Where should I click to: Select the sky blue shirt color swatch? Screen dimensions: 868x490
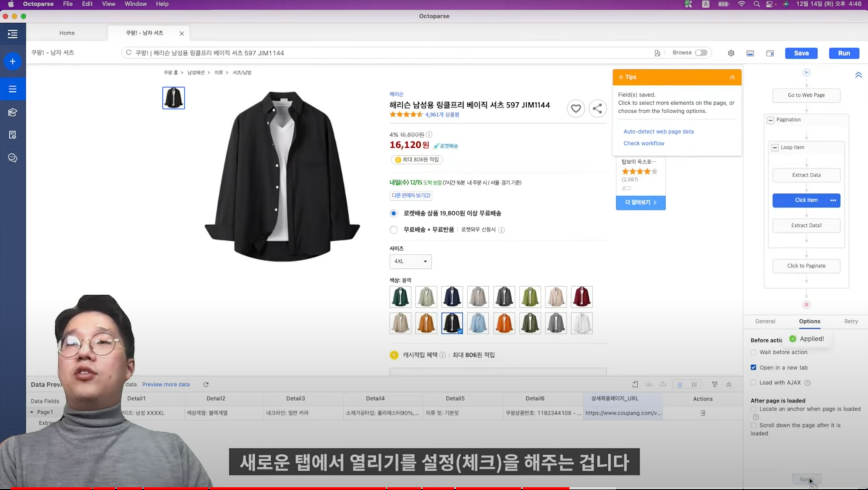point(478,323)
